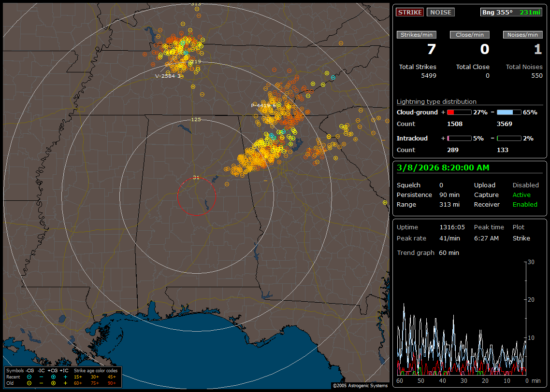Click the old negative CG legend symbol
The image size is (550, 392).
(29, 383)
